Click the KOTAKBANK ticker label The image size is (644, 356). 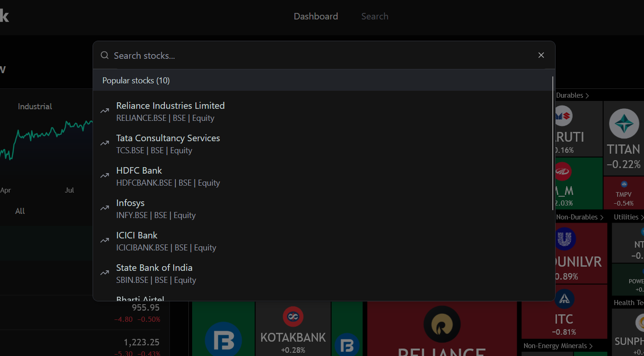(293, 337)
